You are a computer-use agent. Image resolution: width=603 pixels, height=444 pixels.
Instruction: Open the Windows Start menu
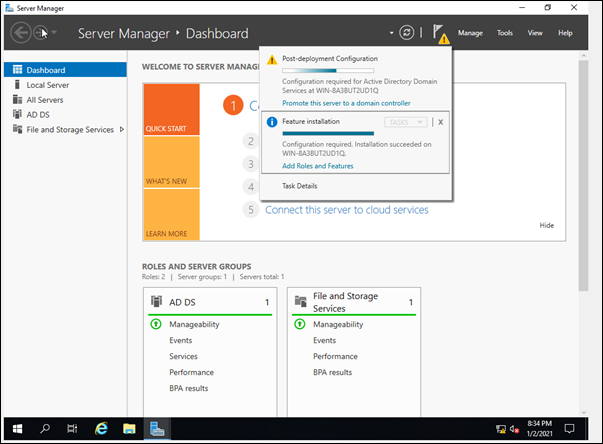17,429
